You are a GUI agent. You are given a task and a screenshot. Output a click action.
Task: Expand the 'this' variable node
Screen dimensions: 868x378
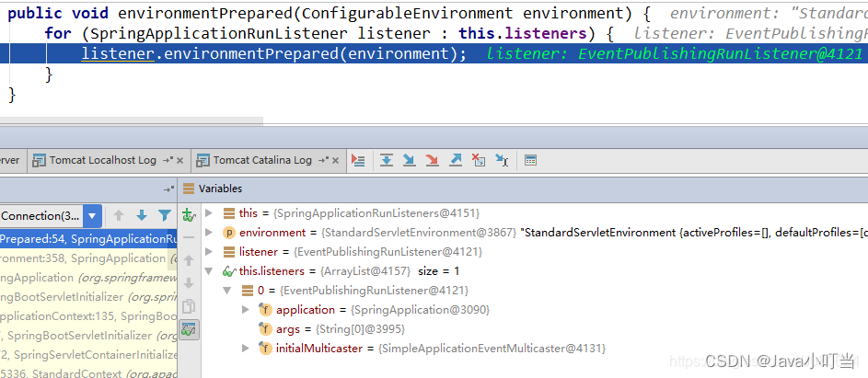tap(209, 213)
